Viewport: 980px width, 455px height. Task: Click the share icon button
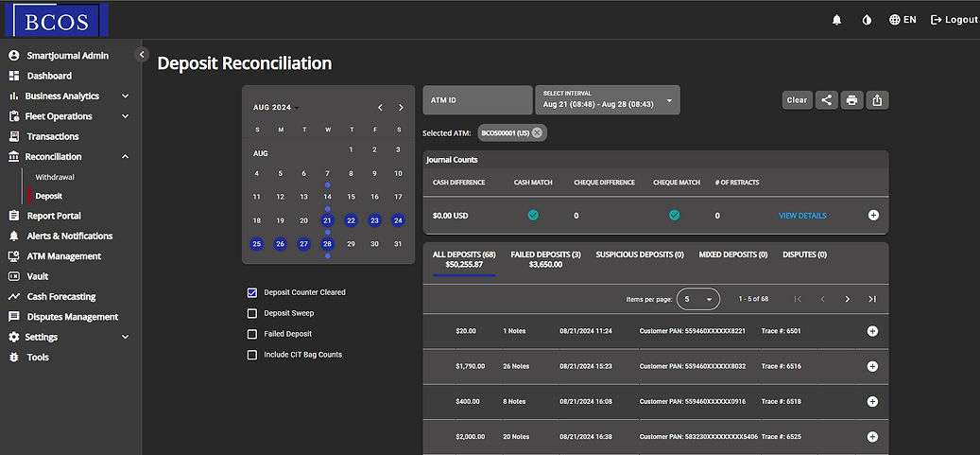[826, 100]
